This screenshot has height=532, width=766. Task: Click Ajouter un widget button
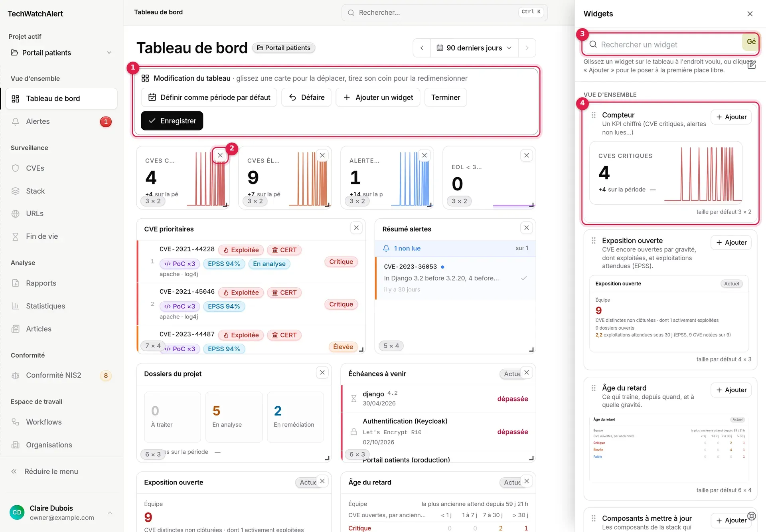[x=378, y=97]
